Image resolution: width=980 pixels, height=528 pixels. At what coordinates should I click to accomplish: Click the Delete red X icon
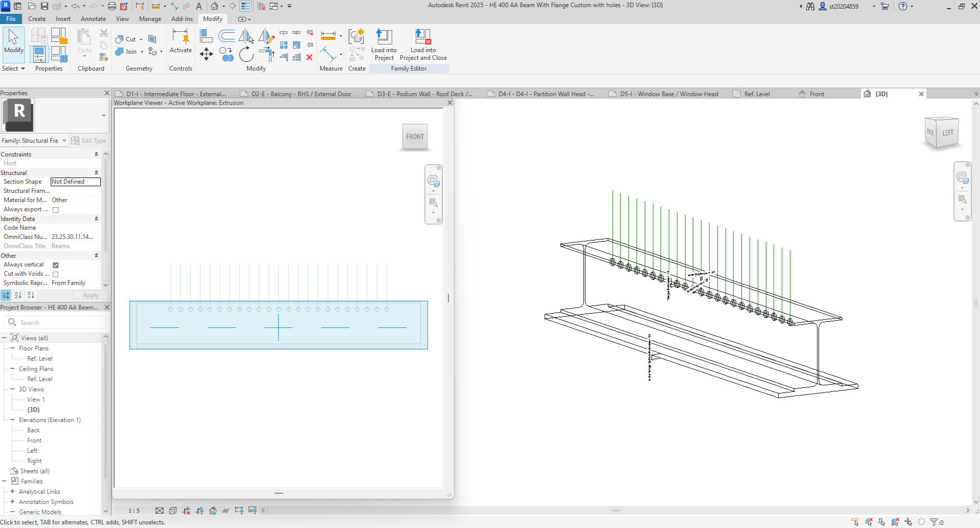coord(309,57)
